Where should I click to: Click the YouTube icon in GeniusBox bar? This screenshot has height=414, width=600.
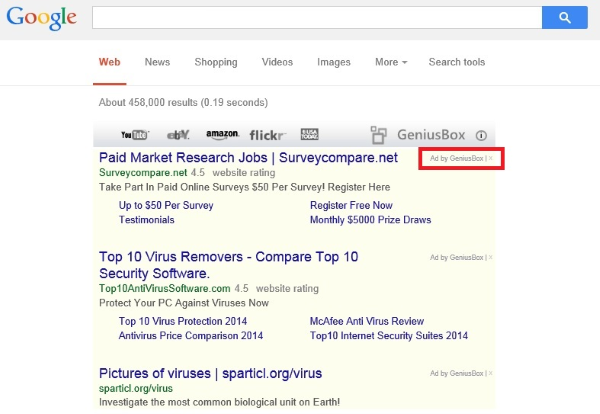(x=135, y=135)
